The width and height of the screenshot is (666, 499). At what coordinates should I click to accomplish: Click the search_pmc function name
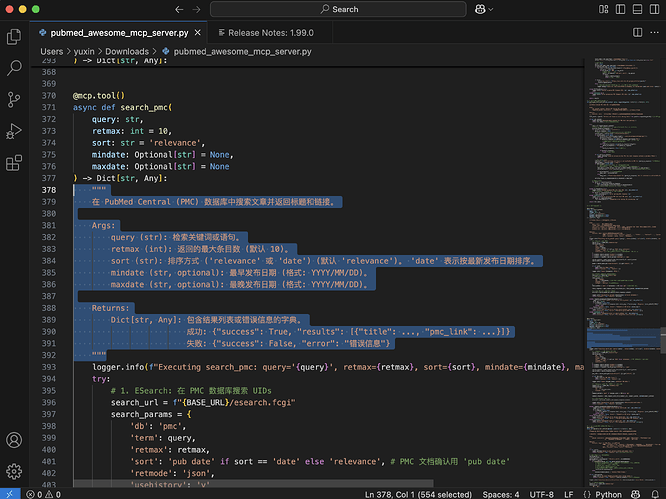(144, 107)
